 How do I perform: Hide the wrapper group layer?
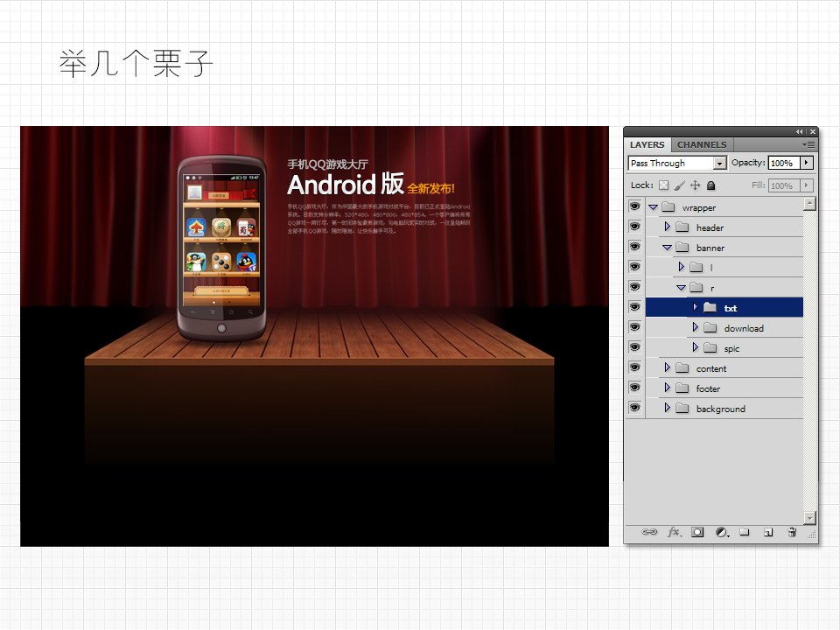tap(634, 207)
